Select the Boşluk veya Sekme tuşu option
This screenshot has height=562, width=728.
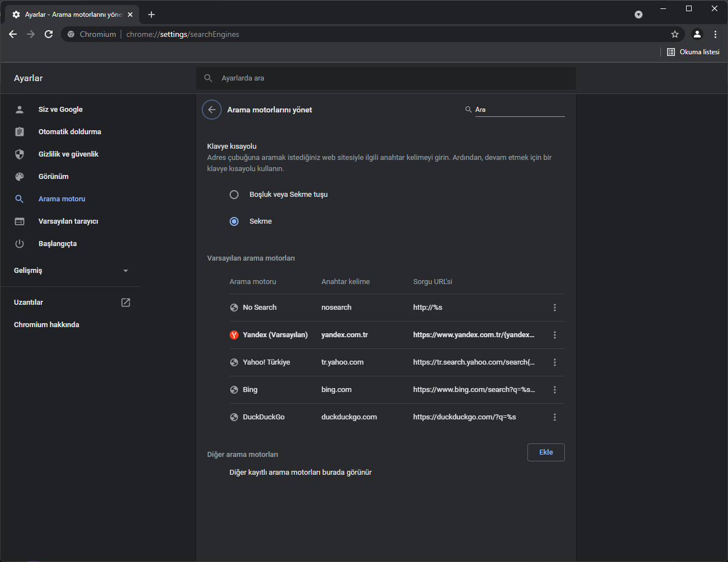(x=234, y=195)
